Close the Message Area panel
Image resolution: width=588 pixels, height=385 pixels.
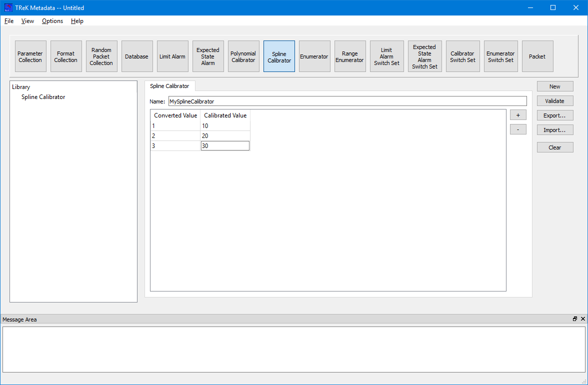point(582,319)
